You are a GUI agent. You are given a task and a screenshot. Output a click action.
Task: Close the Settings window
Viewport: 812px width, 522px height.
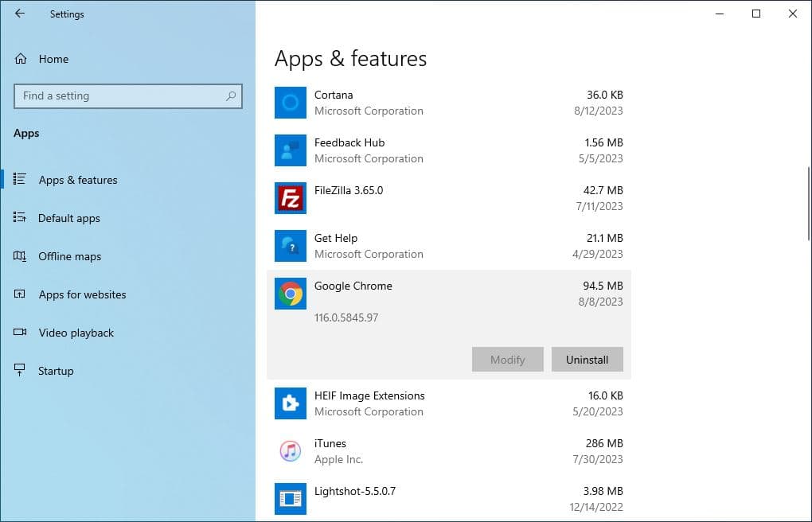(793, 14)
